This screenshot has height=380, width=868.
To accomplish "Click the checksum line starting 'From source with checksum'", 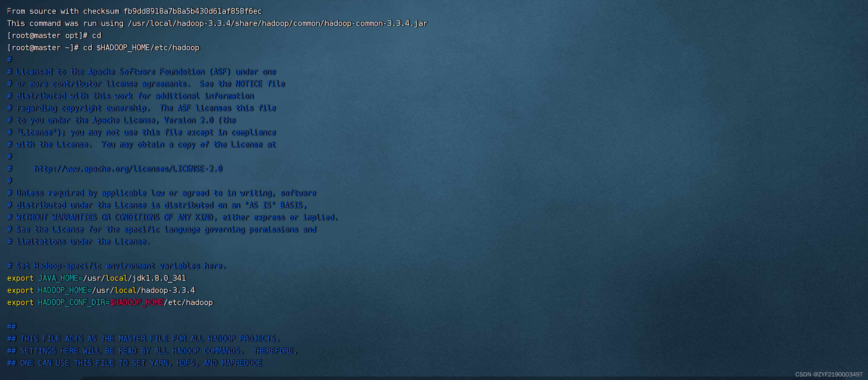I will pos(134,11).
